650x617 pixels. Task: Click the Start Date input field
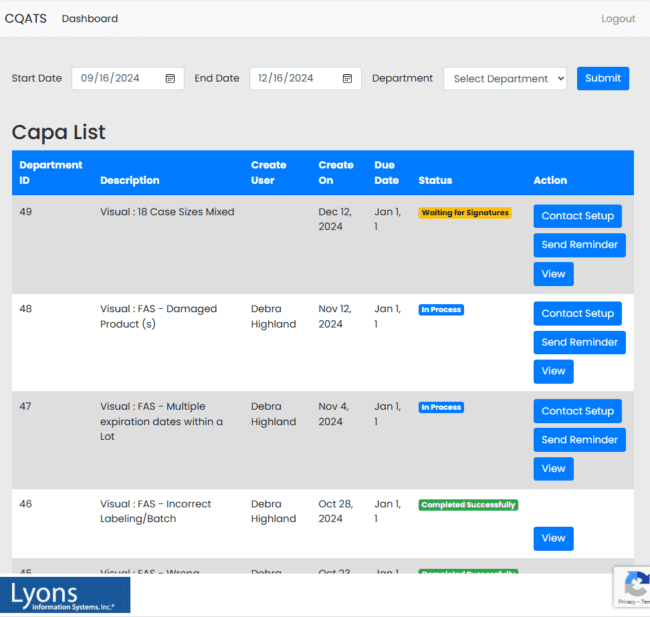point(115,78)
